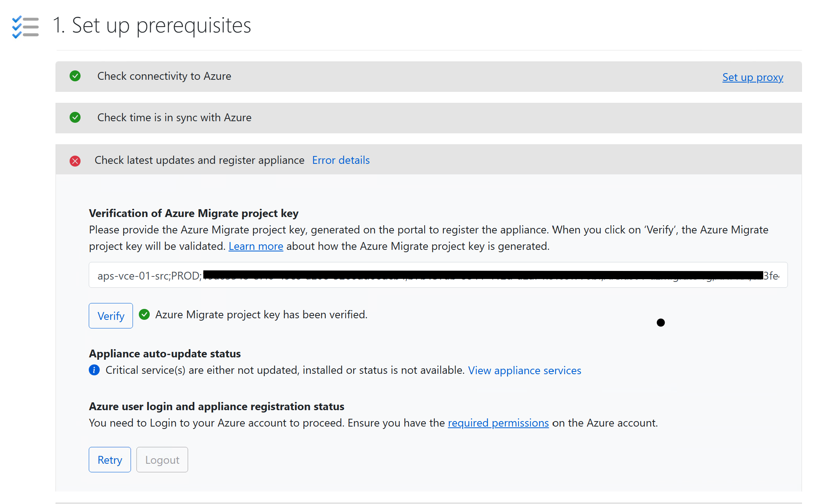Expand the Check connectivity to Azure panel
Image resolution: width=827 pixels, height=504 pixels.
pyautogui.click(x=164, y=76)
